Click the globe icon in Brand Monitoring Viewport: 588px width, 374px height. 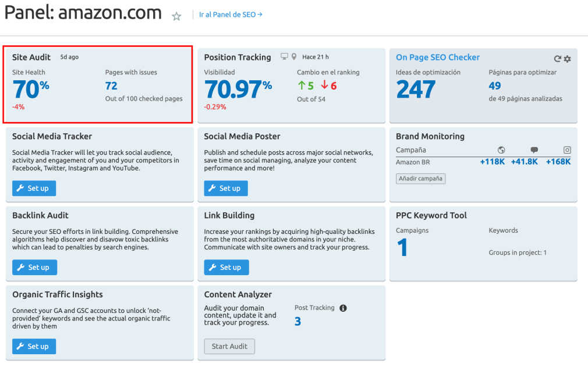(501, 150)
